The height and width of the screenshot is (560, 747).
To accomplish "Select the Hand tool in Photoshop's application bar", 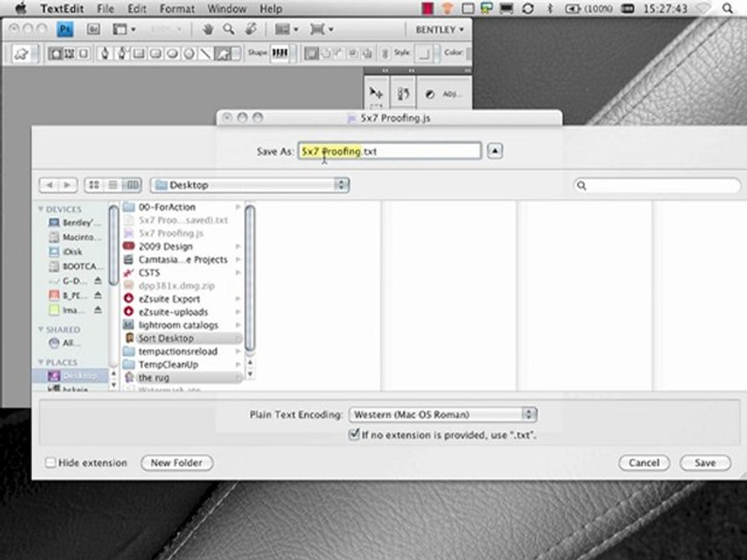I will (208, 30).
